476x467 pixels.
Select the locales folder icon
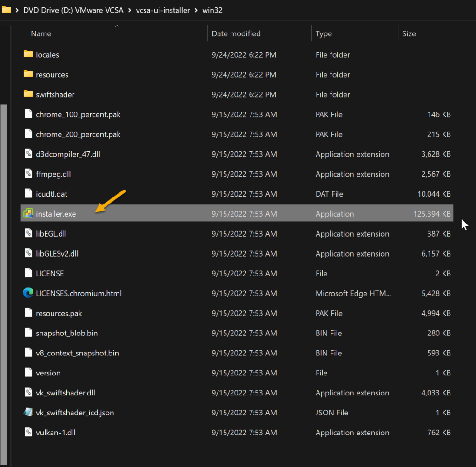28,54
